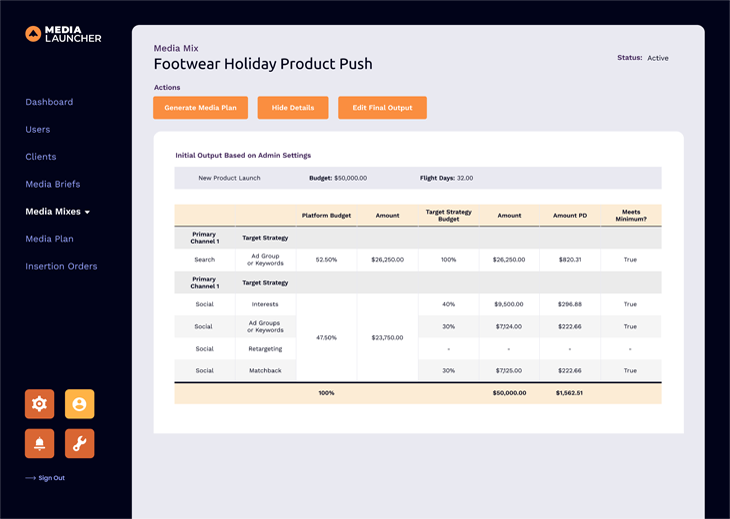Select the Retargeting strategy cell
The width and height of the screenshot is (730, 519).
tap(265, 349)
